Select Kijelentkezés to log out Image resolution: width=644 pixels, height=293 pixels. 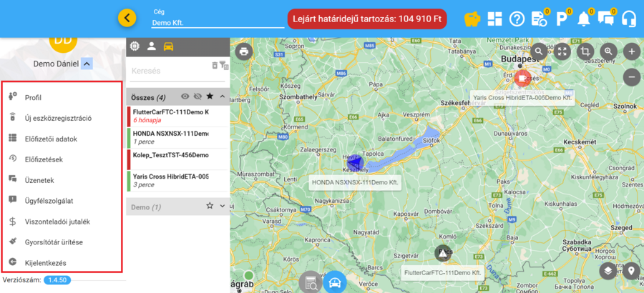tap(46, 263)
